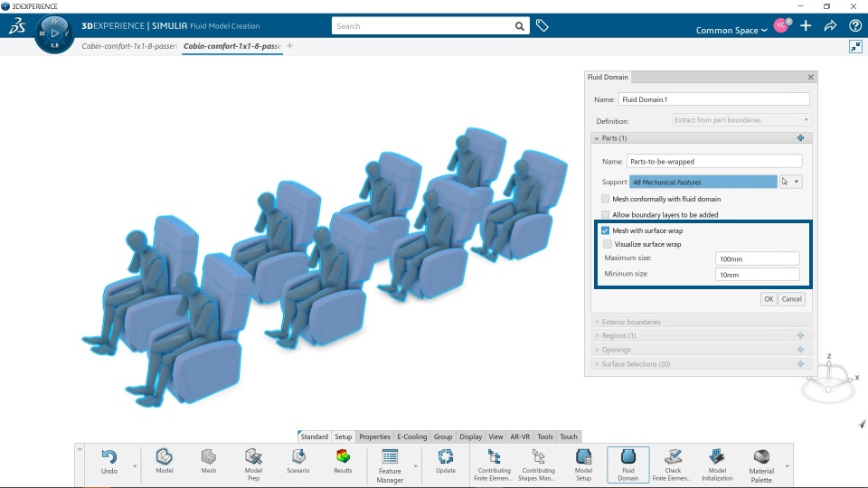Switch to the AR-VR tab
This screenshot has width=868, height=488.
click(520, 436)
